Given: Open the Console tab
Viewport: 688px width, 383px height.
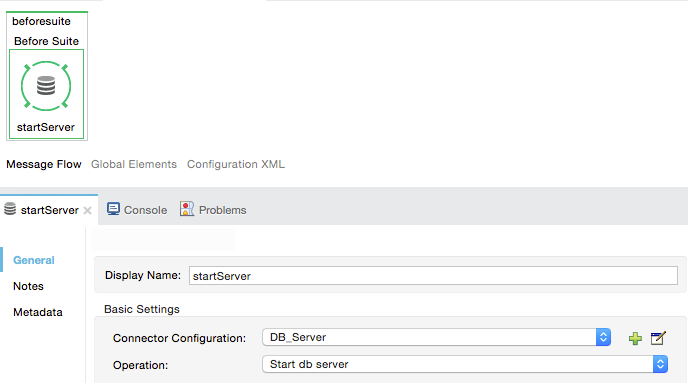Looking at the screenshot, I should [137, 210].
